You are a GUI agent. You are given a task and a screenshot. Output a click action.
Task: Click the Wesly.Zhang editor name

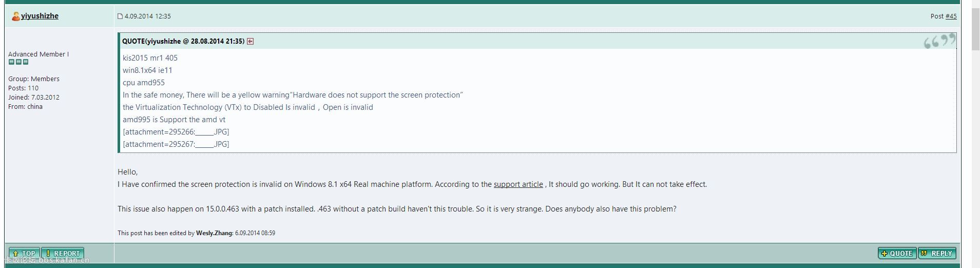point(214,233)
